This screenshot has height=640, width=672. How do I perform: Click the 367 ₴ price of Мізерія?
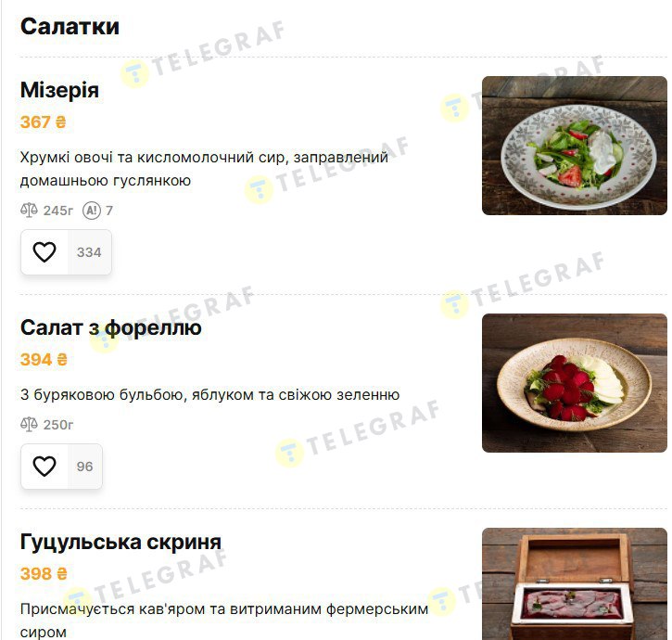pyautogui.click(x=43, y=122)
